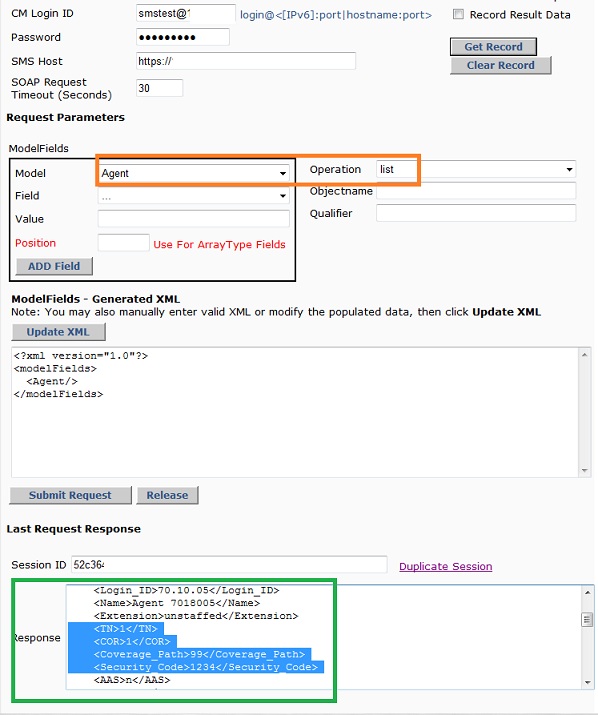Click the ADD Field button
This screenshot has width=598, height=715.
54,266
